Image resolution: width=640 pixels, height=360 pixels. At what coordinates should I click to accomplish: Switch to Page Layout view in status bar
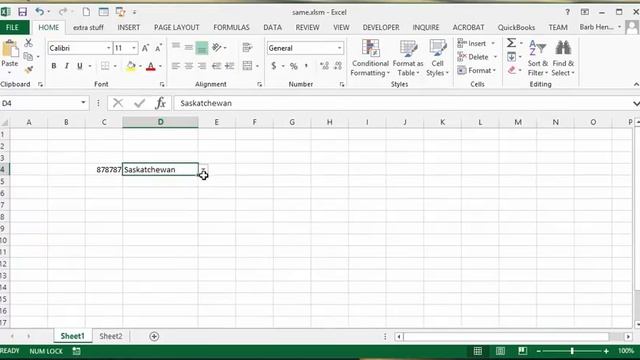pos(500,351)
